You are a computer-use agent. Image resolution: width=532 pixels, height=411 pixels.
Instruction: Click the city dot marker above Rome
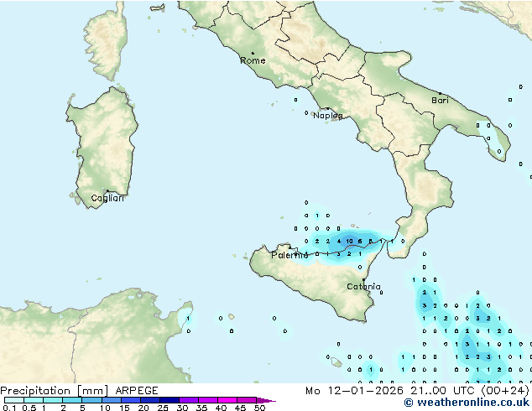click(x=253, y=53)
